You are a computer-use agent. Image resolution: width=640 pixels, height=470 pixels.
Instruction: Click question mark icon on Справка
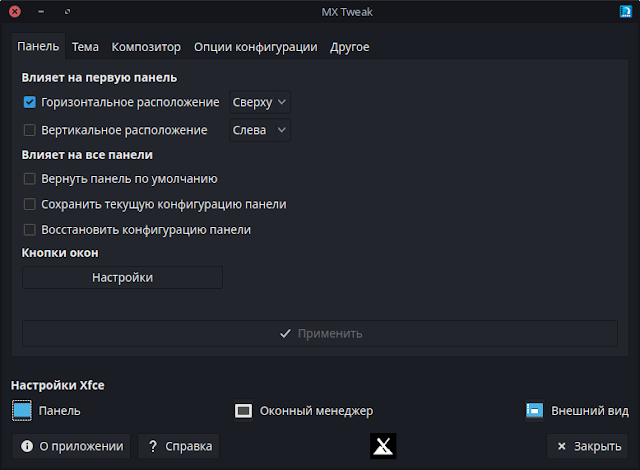[x=153, y=446]
